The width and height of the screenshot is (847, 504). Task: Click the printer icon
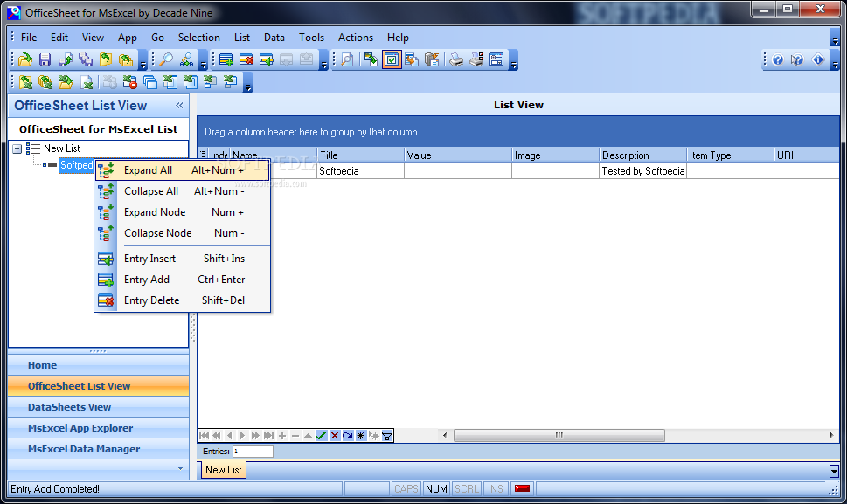pos(456,59)
